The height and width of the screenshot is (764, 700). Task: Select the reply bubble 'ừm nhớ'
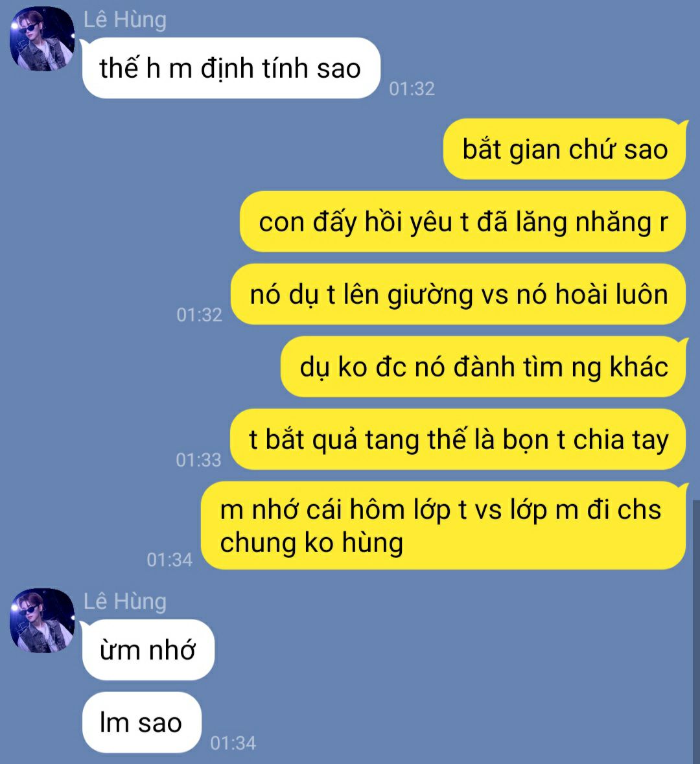[x=148, y=649]
